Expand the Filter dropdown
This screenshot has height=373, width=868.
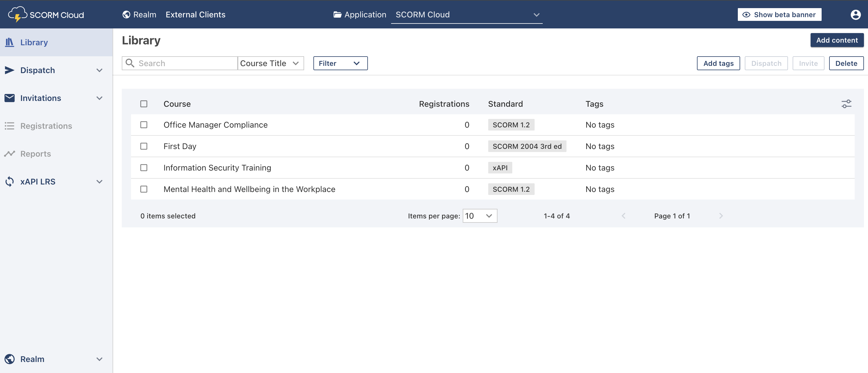[x=340, y=63]
